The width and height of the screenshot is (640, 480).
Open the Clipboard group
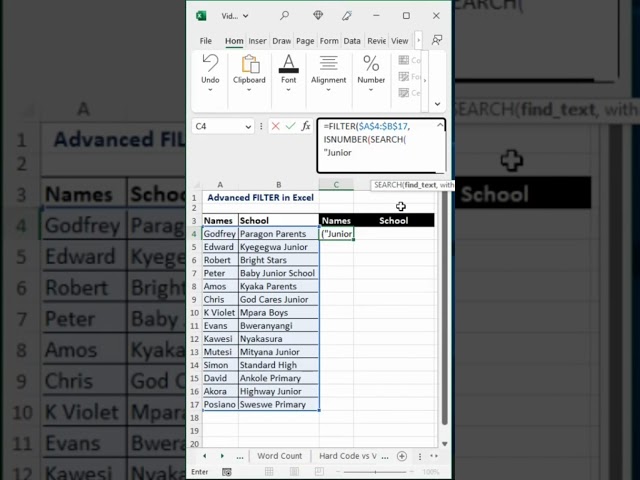249,73
